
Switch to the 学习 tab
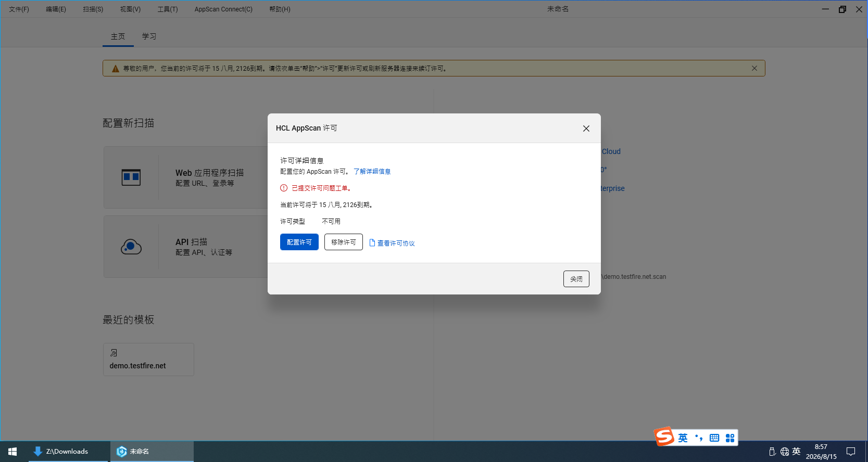[149, 36]
